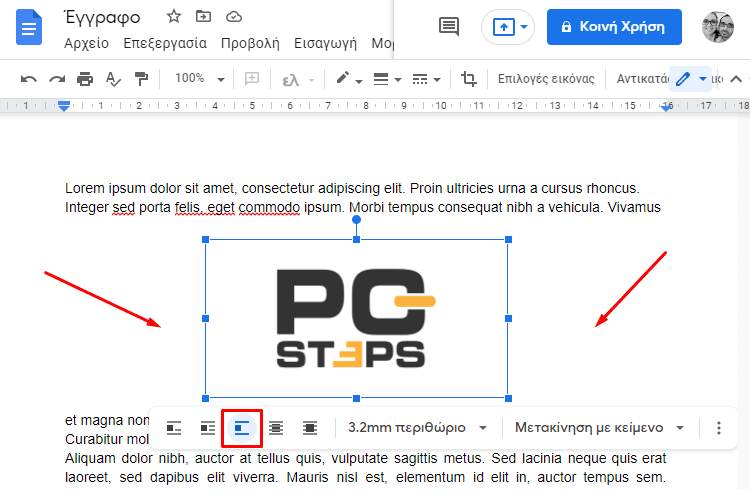Viewport: 750px width, 500px height.
Task: Select the PC Steps logo image
Action: click(x=356, y=319)
